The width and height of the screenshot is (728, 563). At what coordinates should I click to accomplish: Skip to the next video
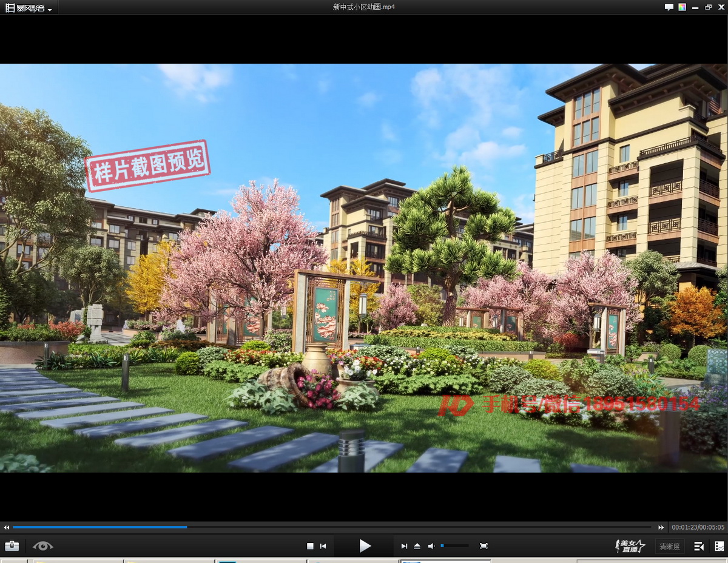(x=404, y=546)
